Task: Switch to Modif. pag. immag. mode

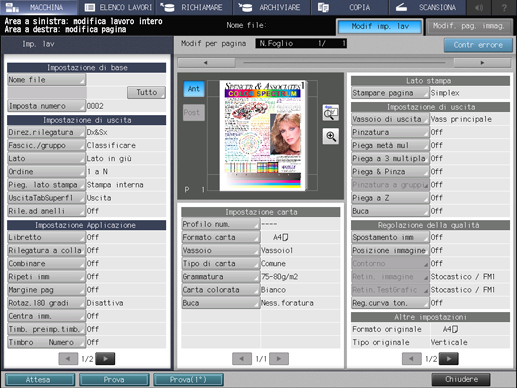Action: (468, 27)
